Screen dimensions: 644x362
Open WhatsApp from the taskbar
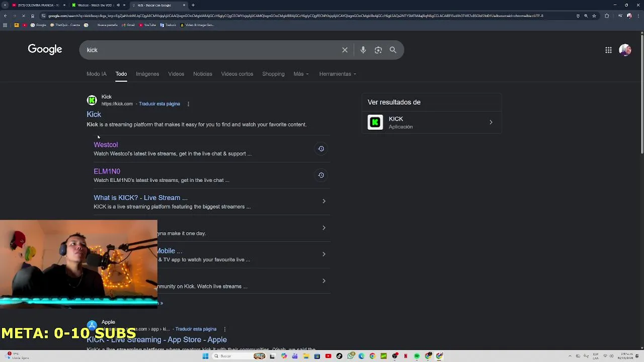click(x=351, y=356)
